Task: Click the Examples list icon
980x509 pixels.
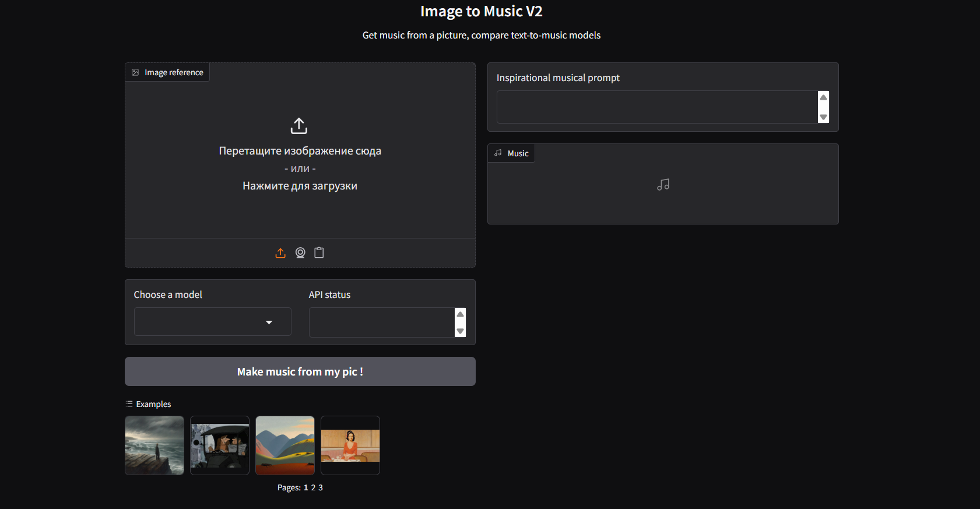Action: 129,404
